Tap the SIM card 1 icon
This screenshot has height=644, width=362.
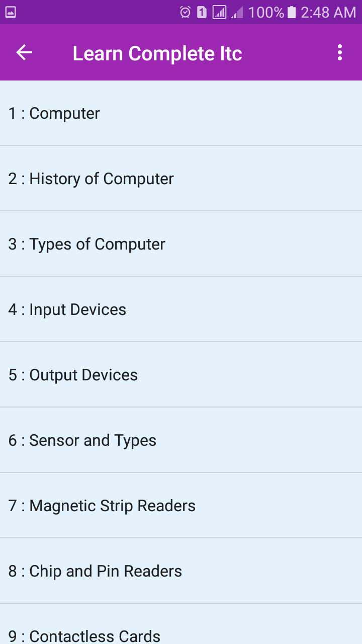tap(202, 12)
